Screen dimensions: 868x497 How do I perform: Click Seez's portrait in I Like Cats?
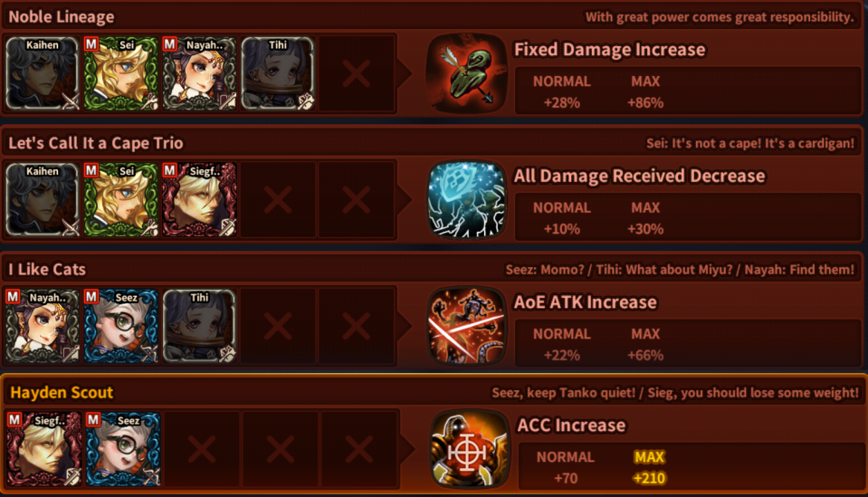(120, 326)
